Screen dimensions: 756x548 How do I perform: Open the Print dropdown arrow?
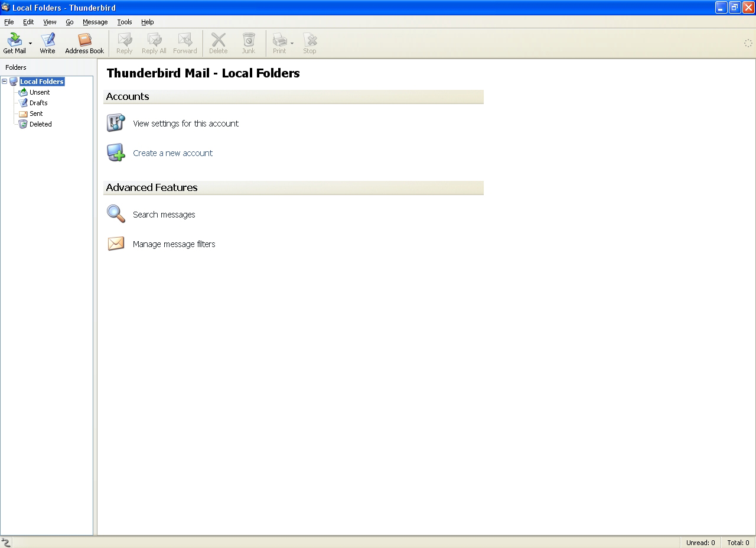click(x=292, y=43)
